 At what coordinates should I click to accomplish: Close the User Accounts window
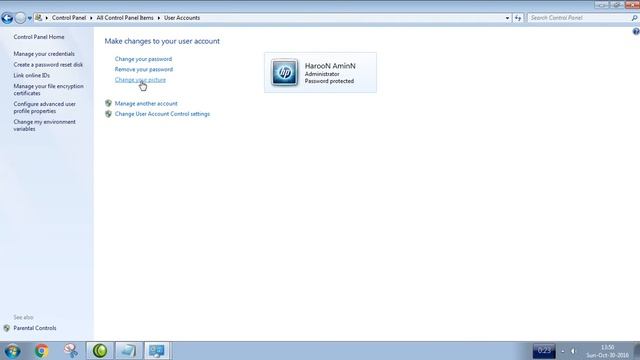[632, 4]
